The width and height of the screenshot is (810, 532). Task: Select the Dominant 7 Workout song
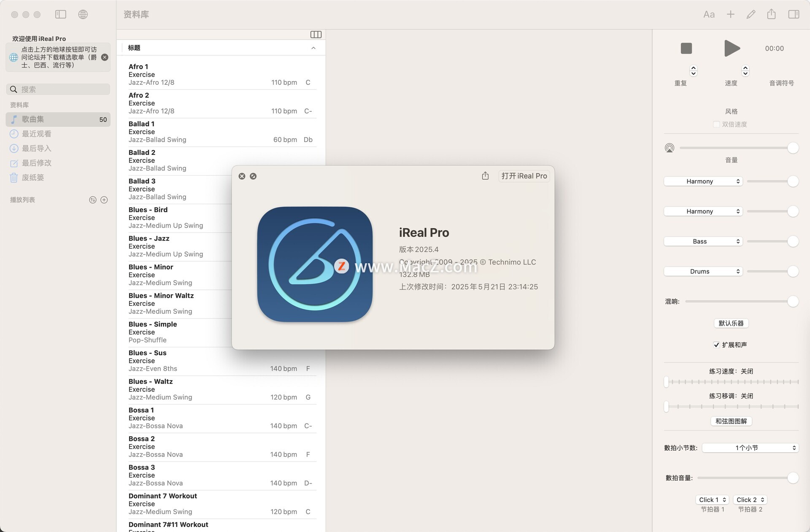click(221, 504)
